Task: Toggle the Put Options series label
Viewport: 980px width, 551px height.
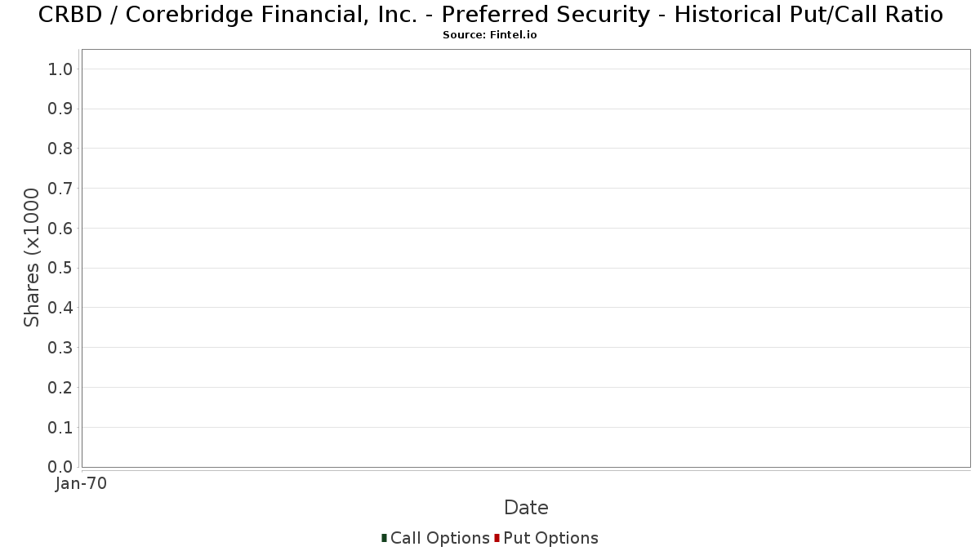Action: (551, 538)
